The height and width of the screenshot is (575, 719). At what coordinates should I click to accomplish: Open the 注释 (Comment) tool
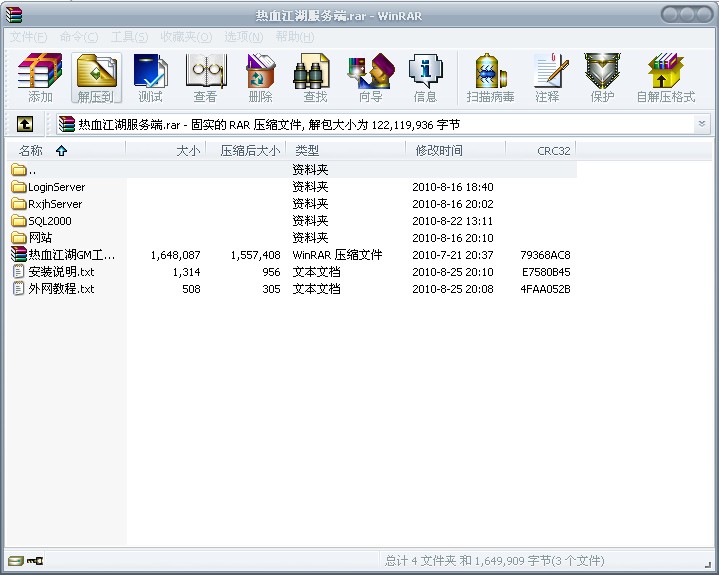coord(547,78)
